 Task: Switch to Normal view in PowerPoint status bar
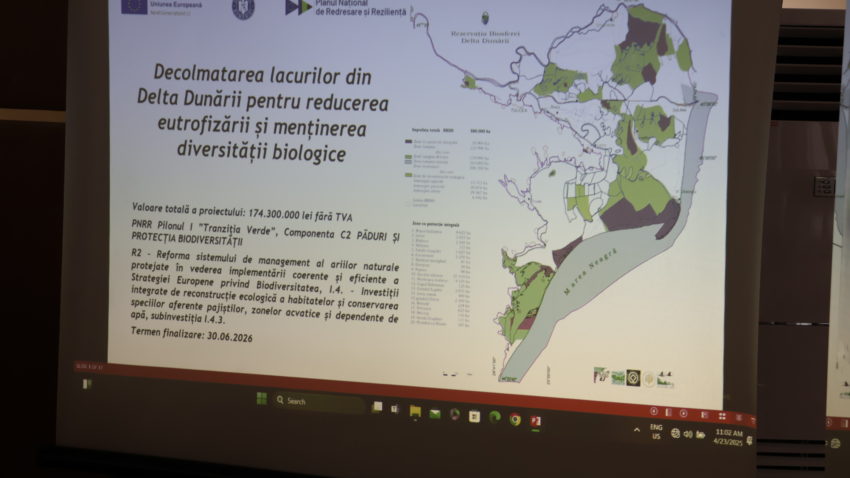click(705, 415)
